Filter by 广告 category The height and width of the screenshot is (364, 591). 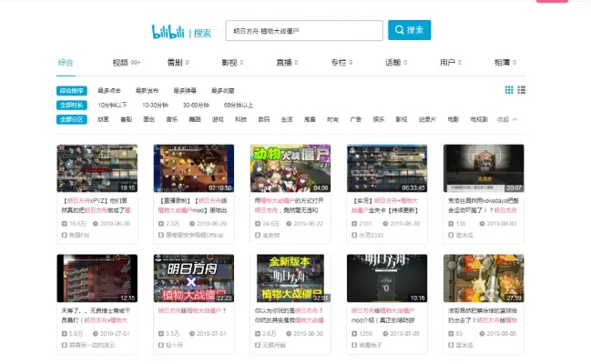click(355, 119)
